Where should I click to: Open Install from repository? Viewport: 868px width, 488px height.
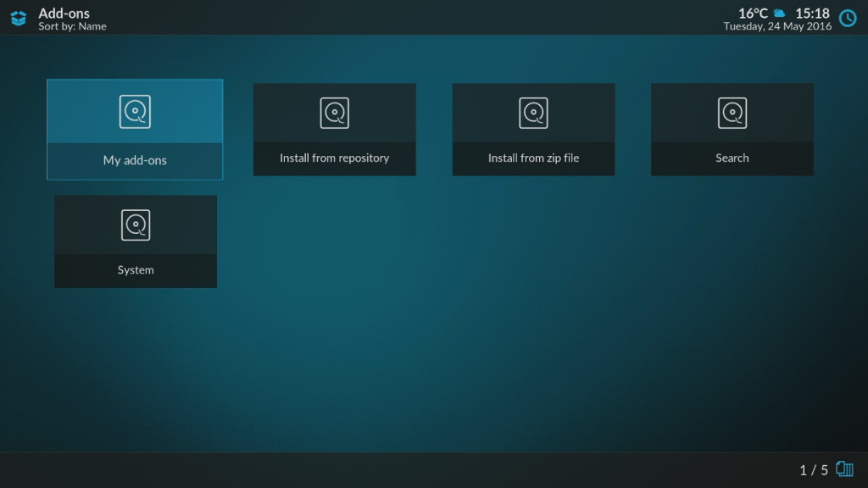point(334,130)
